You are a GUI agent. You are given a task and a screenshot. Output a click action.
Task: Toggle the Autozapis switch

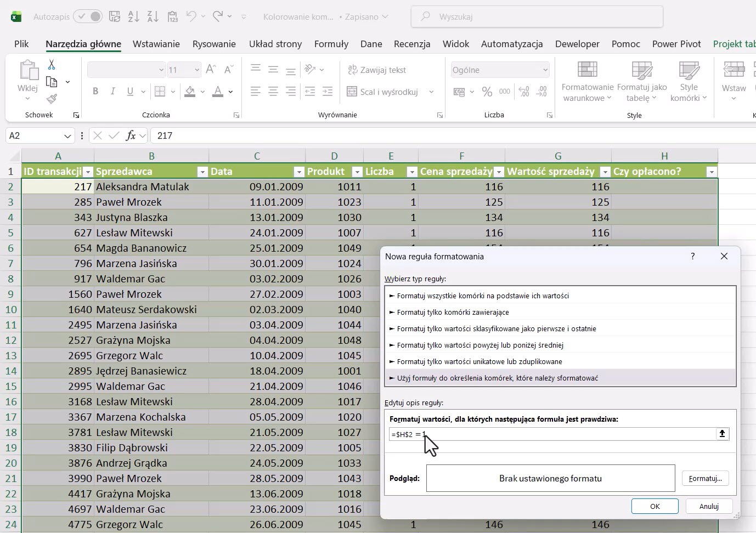(88, 16)
